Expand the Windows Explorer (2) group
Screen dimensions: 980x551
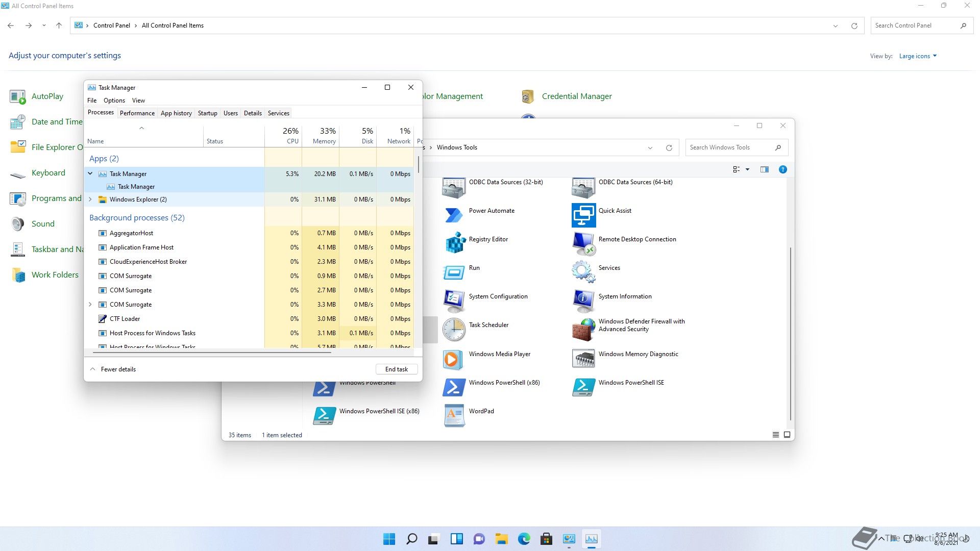point(90,199)
